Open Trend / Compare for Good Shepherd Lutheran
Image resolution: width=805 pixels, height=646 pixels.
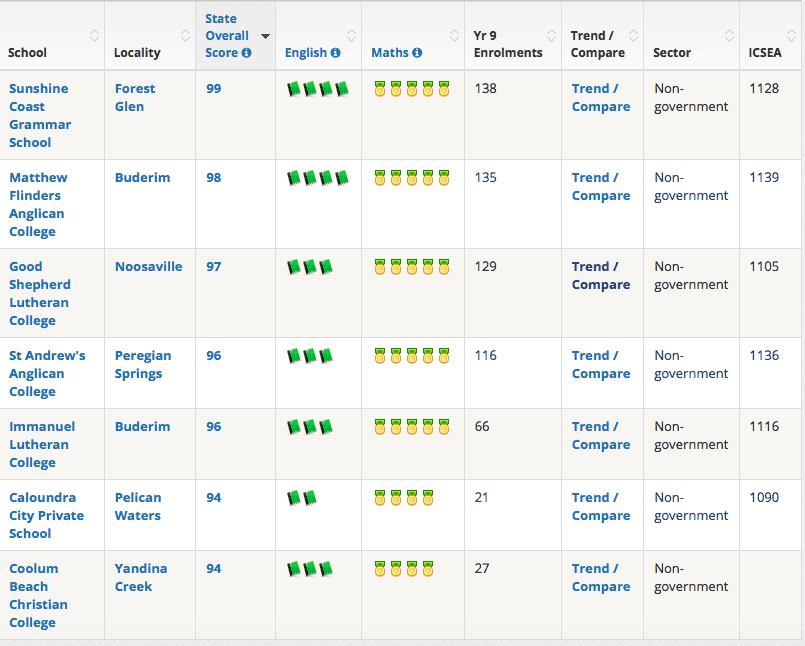(600, 276)
